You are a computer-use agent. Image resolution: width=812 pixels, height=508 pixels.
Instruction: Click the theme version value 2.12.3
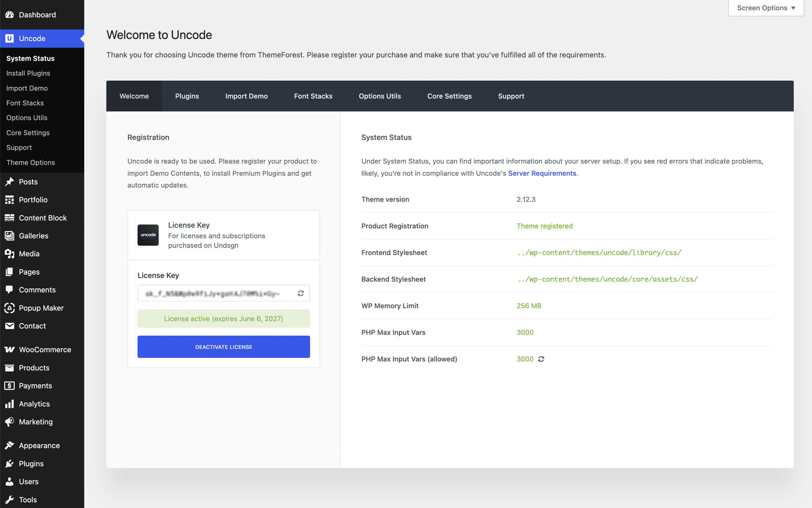point(526,199)
